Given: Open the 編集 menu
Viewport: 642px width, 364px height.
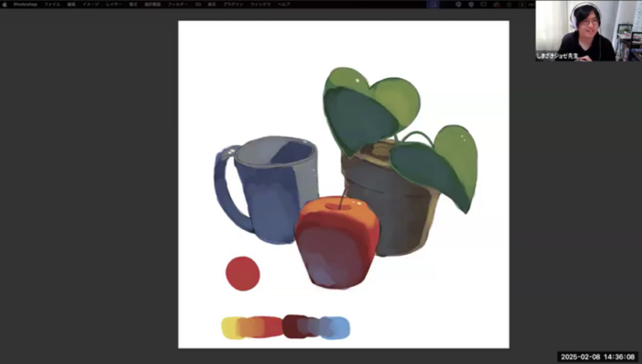Looking at the screenshot, I should (72, 5).
